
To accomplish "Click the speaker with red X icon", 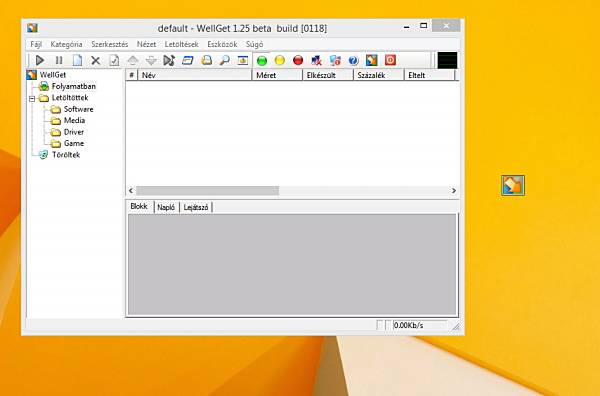I will (x=316, y=60).
